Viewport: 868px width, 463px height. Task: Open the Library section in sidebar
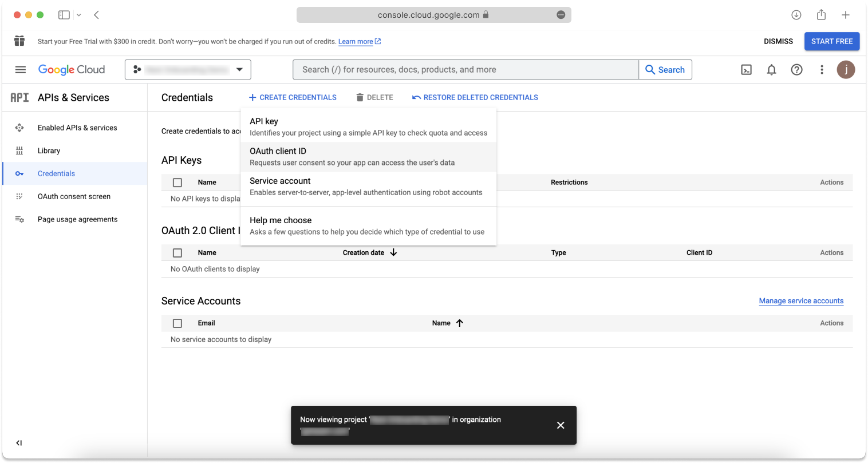tap(49, 150)
